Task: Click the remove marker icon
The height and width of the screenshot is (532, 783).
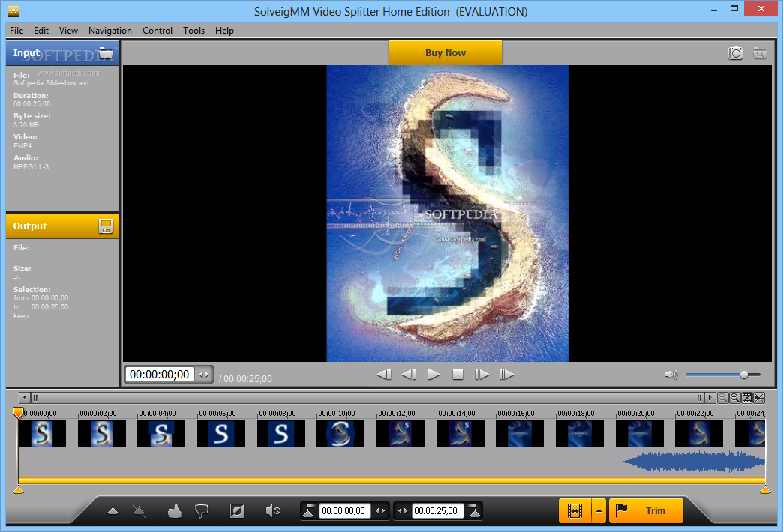Action: [x=139, y=511]
